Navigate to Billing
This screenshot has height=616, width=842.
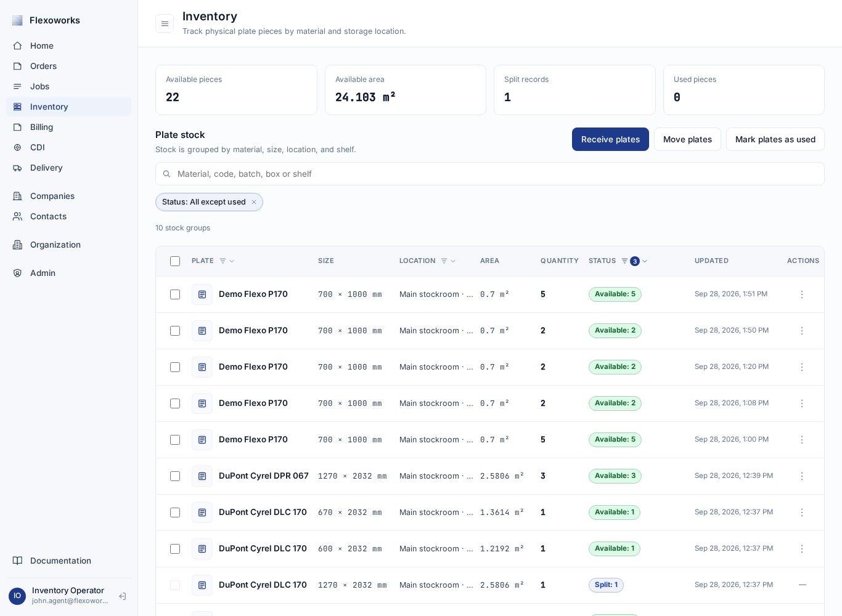[x=68, y=127]
